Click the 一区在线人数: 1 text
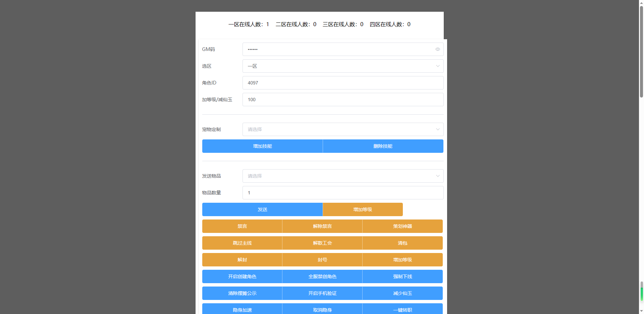 tap(249, 24)
